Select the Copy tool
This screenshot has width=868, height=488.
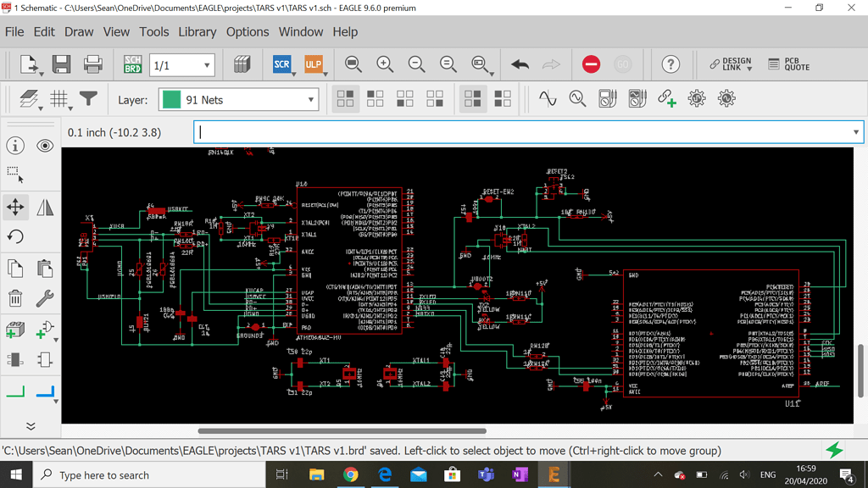(x=15, y=268)
